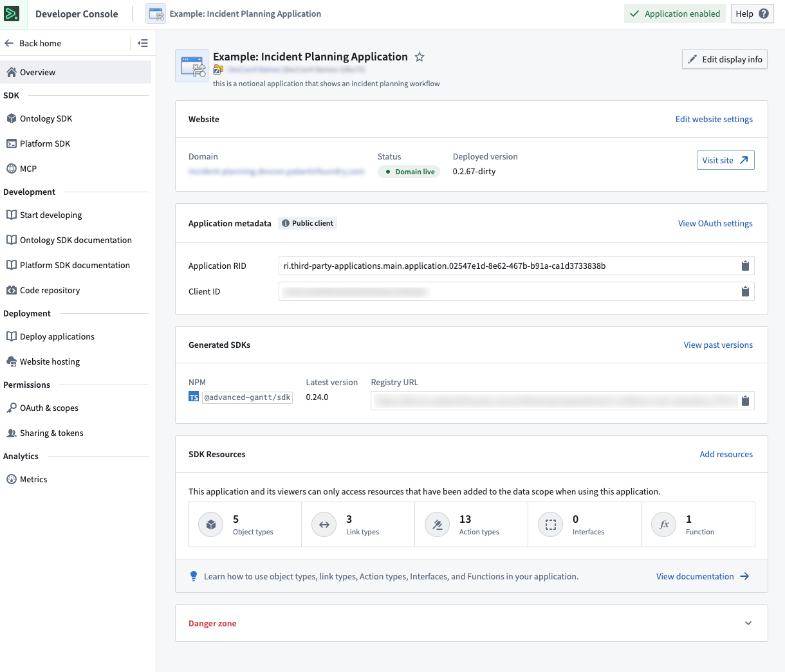The image size is (785, 672).
Task: Open Platform SDK documentation sidebar item
Action: [76, 265]
